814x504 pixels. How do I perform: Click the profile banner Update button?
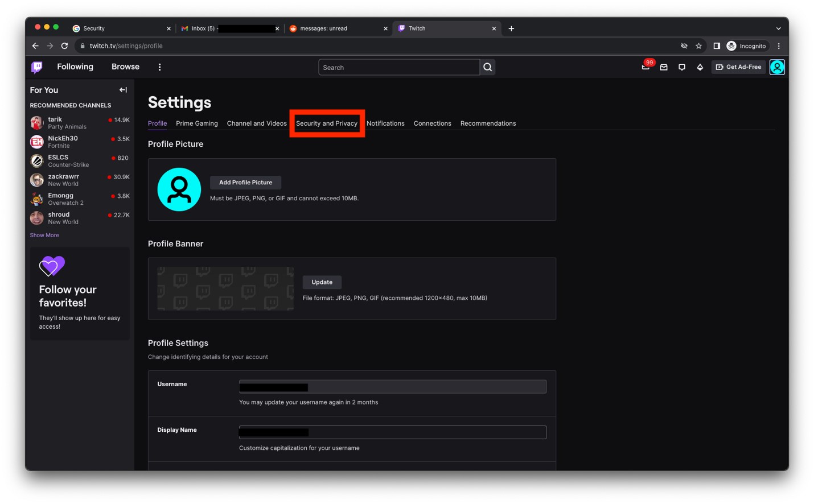click(322, 282)
